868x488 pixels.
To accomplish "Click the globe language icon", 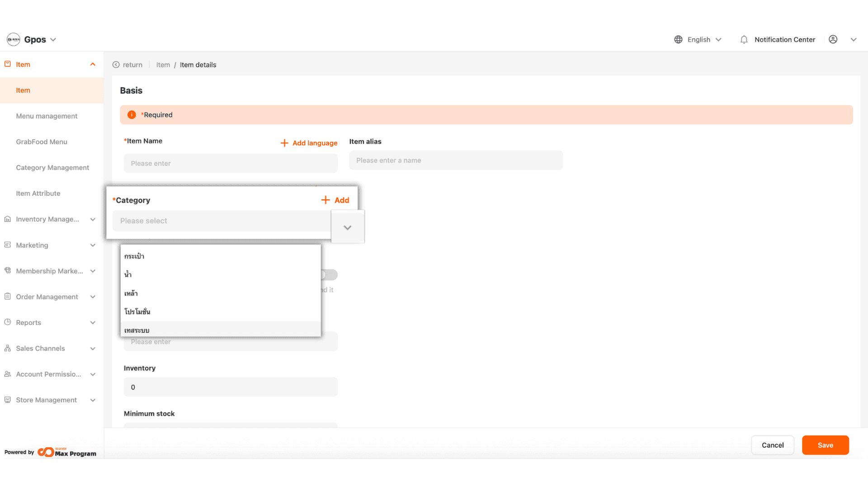I will pyautogui.click(x=678, y=40).
